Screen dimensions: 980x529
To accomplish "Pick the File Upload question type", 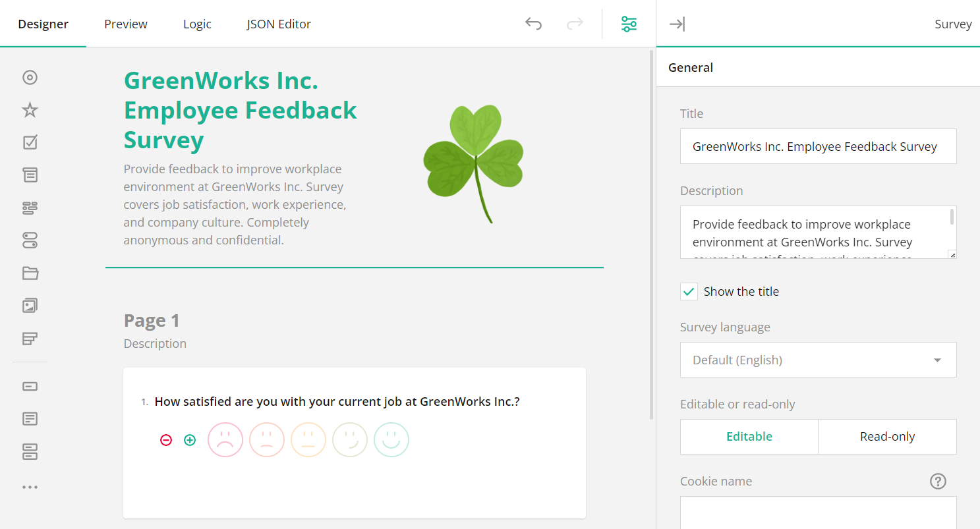I will pyautogui.click(x=30, y=273).
